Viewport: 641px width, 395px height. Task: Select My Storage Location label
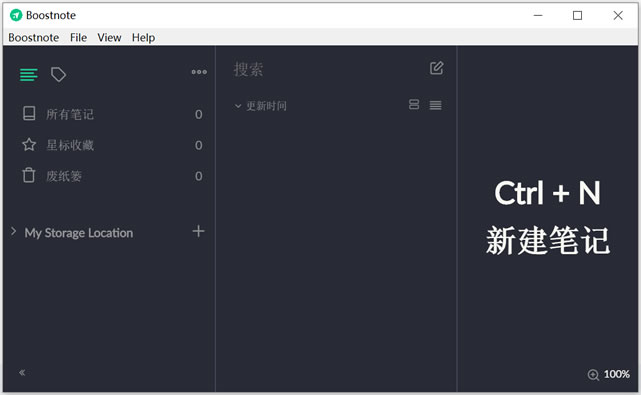(x=78, y=233)
